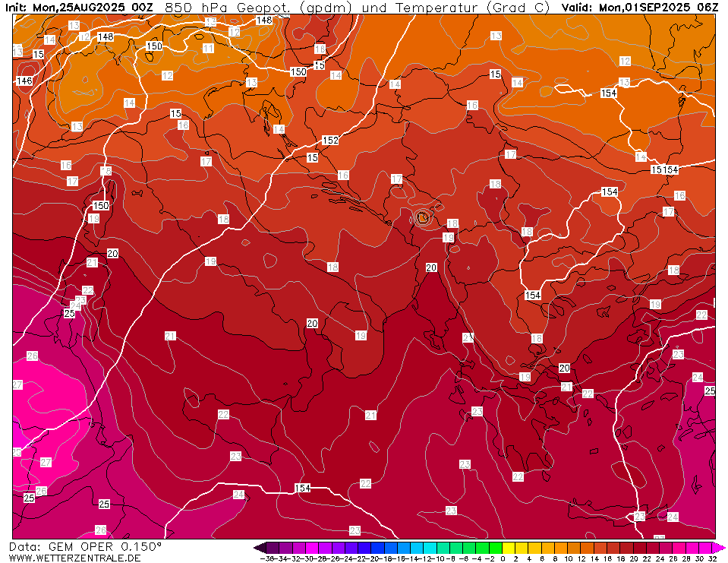Click the orange legend swatch between 10 and 12
The width and height of the screenshot is (728, 563).
574,547
